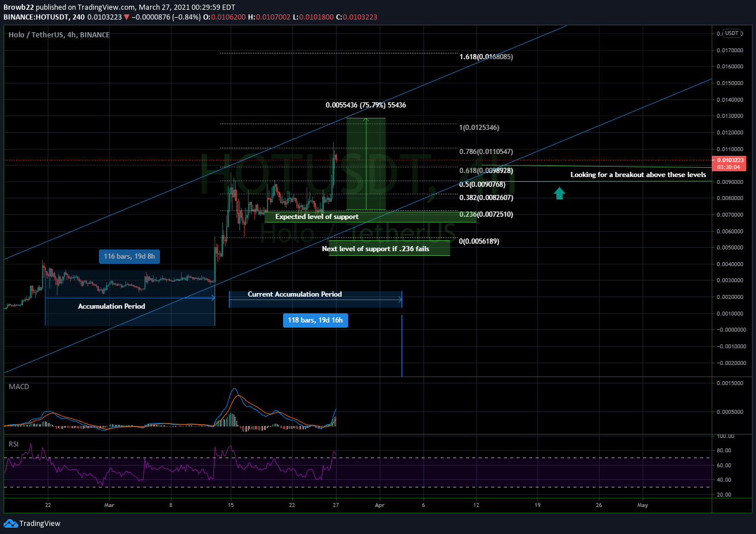Click the 'Accumulation Period' label
The width and height of the screenshot is (756, 534).
point(112,306)
